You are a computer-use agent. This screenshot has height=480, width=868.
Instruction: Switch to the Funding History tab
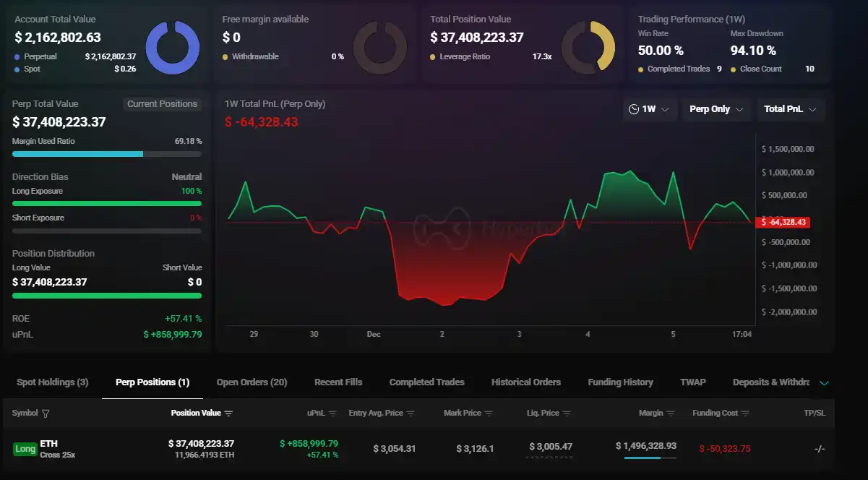620,382
